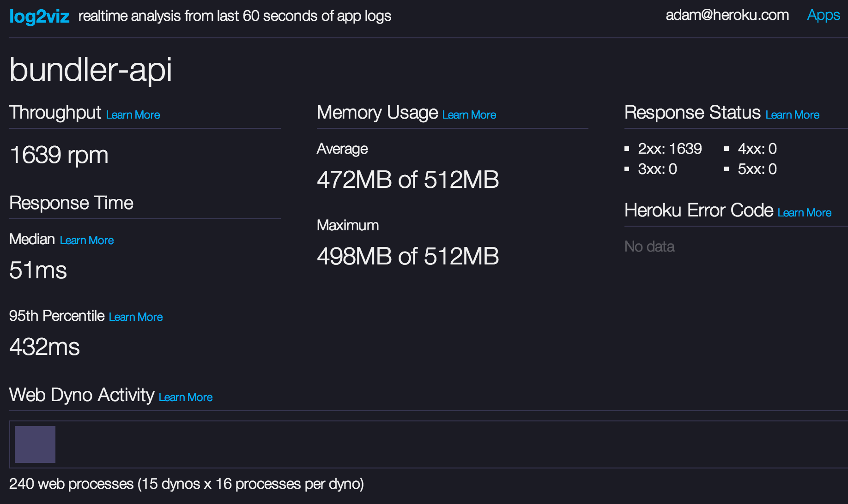Image resolution: width=848 pixels, height=504 pixels.
Task: Click the 1639 rpm throughput value
Action: tap(59, 155)
